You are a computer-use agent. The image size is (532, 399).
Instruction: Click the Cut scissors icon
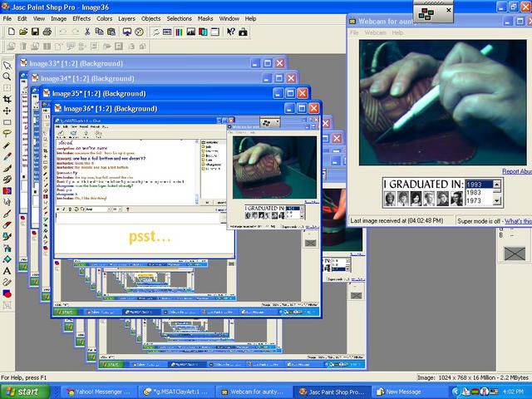(87, 32)
